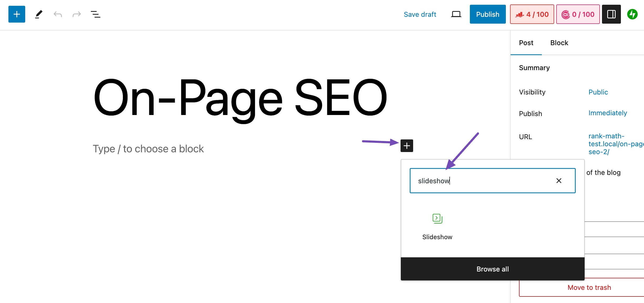The width and height of the screenshot is (644, 303).
Task: Select the editing tools pencil icon
Action: tap(39, 14)
